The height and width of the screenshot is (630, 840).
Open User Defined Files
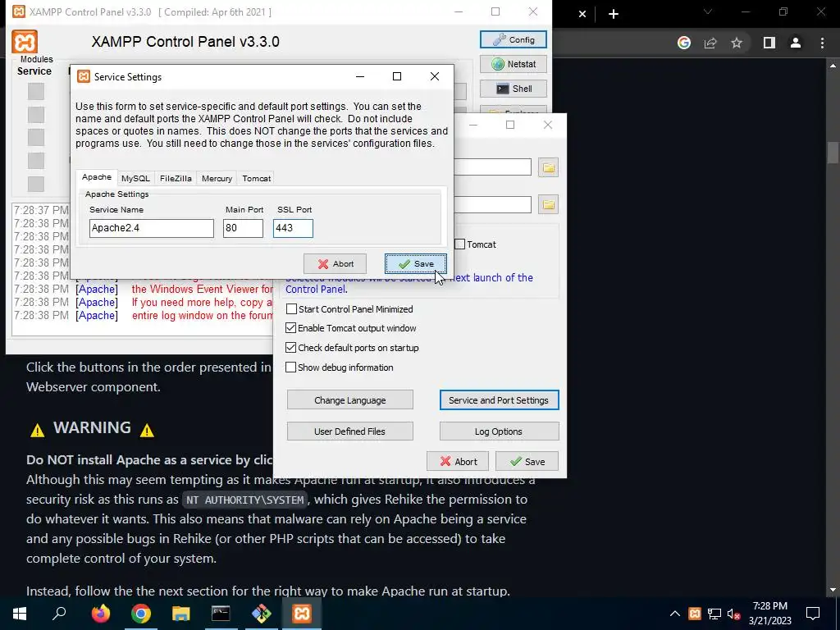(x=349, y=431)
